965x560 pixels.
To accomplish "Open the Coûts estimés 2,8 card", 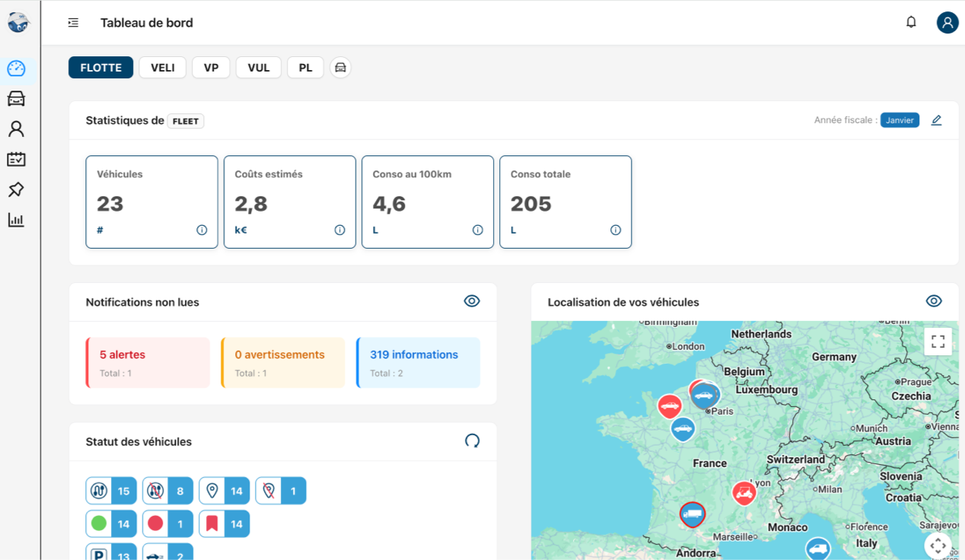I will (x=290, y=202).
